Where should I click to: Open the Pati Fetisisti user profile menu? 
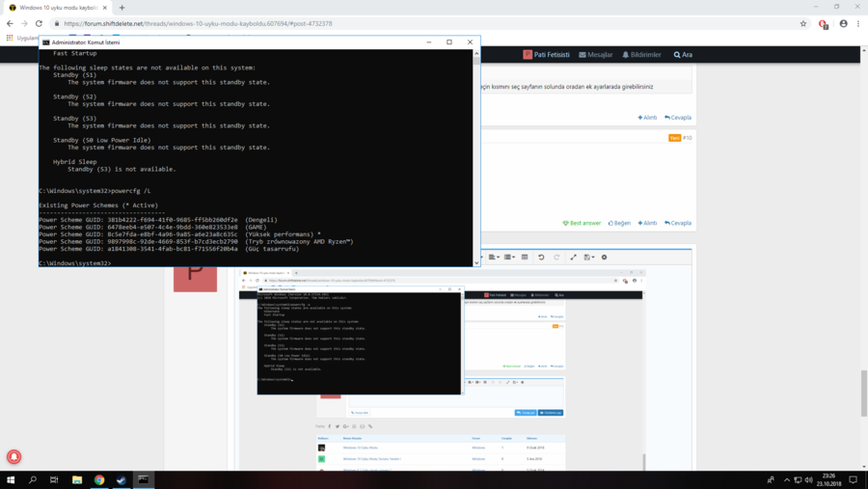coord(546,55)
